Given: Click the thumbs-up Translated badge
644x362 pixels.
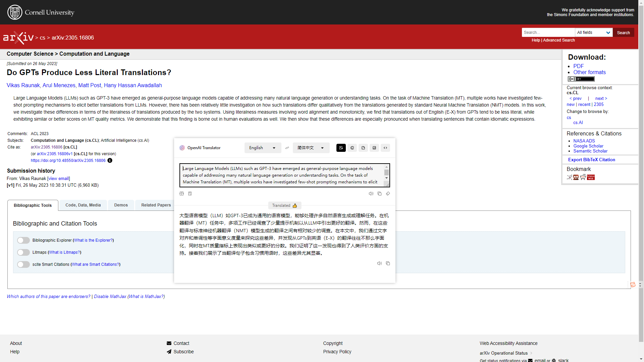Looking at the screenshot, I should tap(285, 205).
